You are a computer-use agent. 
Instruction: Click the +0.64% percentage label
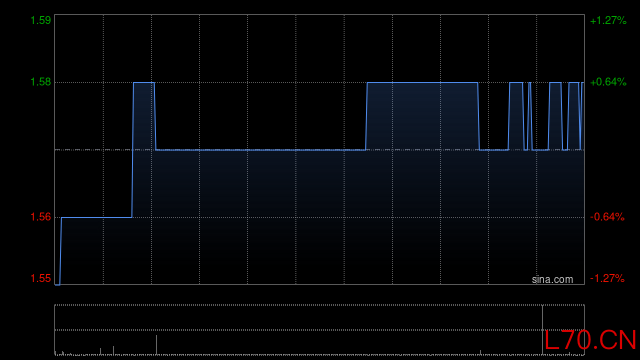tap(608, 82)
